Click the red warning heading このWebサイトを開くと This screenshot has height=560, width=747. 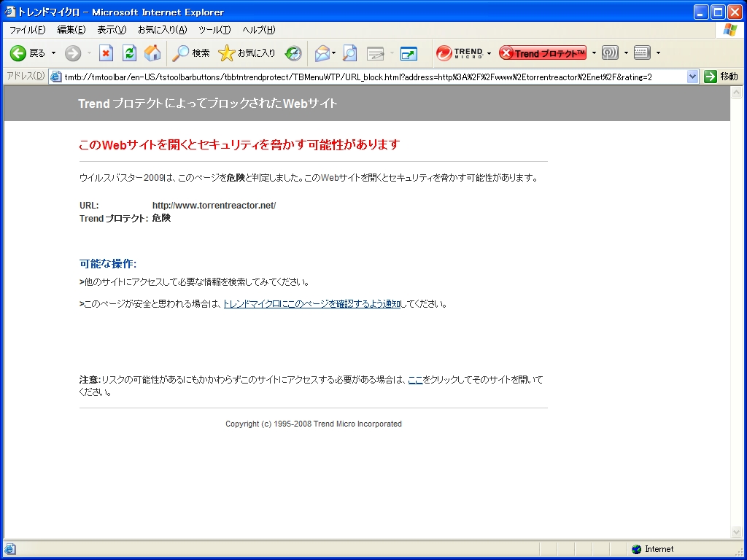tap(239, 145)
